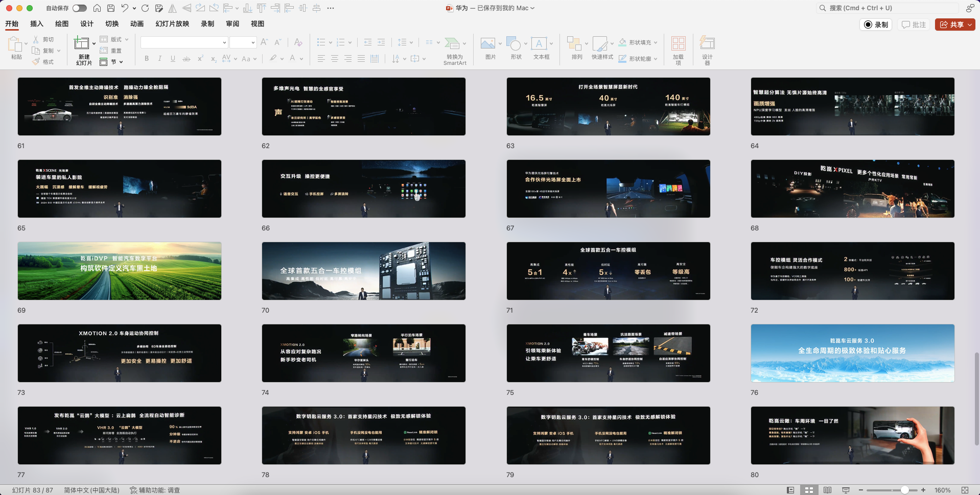Click the Undo arrow icon
Image resolution: width=980 pixels, height=495 pixels.
(x=125, y=8)
